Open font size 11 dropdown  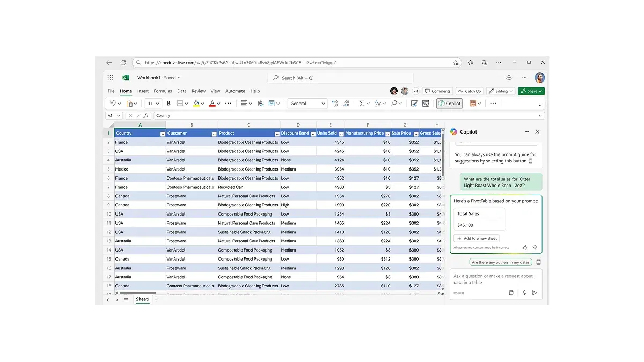point(153,104)
